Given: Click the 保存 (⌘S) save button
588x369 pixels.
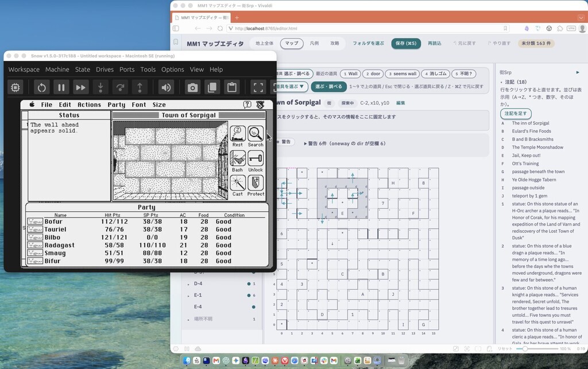Looking at the screenshot, I should pos(406,44).
